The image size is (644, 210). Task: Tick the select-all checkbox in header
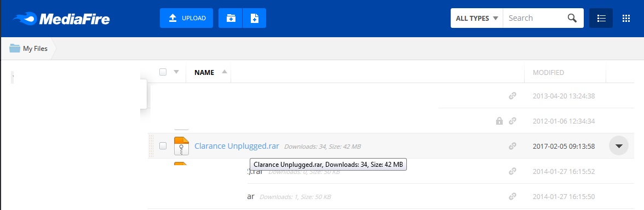click(163, 72)
